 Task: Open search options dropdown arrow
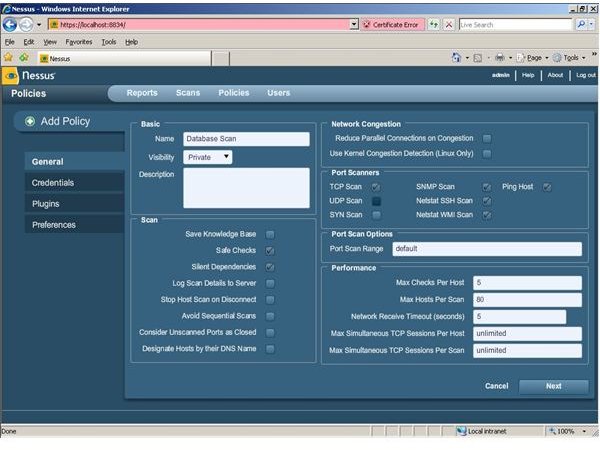click(591, 24)
